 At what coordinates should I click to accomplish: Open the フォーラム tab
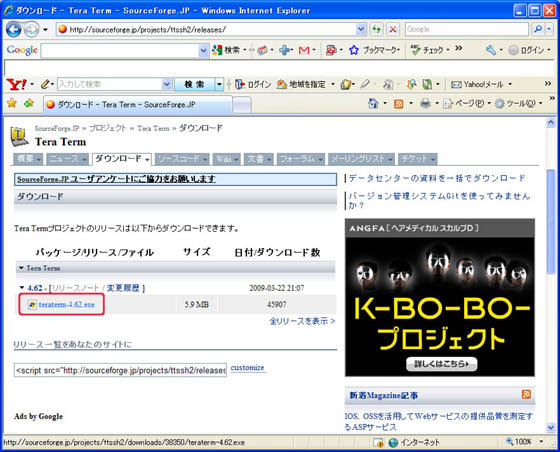(301, 159)
